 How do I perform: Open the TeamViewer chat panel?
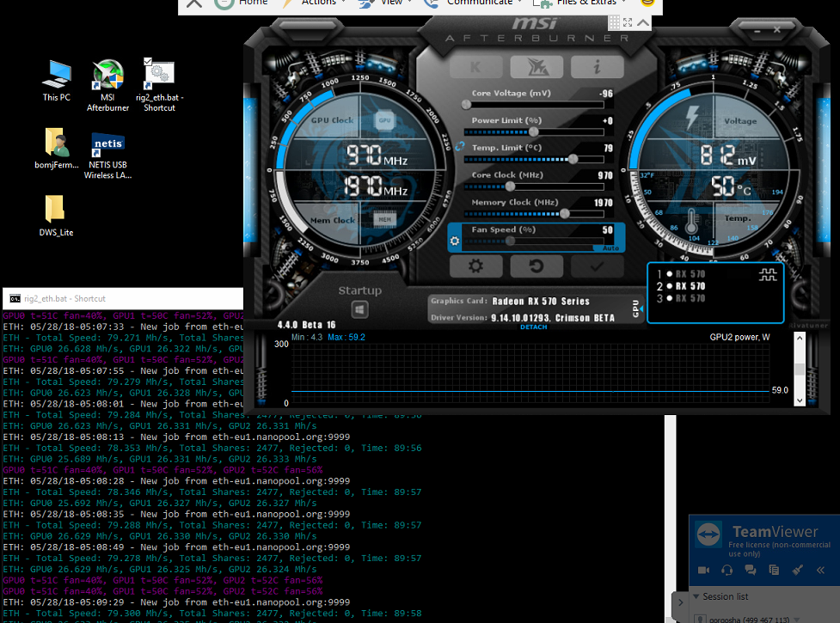(751, 570)
